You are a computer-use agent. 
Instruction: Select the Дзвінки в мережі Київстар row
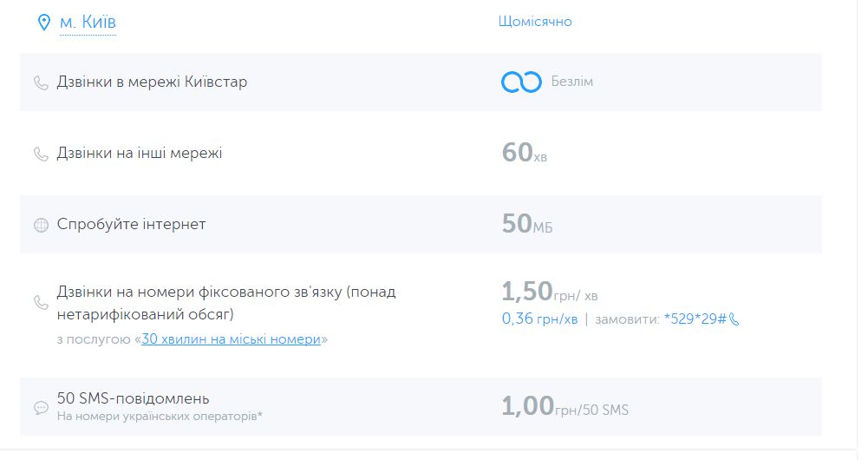click(421, 82)
